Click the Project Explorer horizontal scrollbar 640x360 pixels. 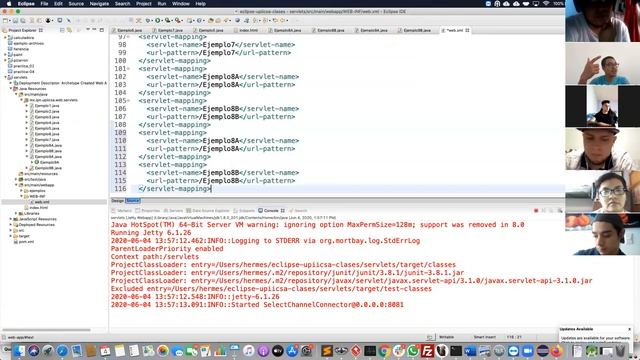pyautogui.click(x=46, y=329)
